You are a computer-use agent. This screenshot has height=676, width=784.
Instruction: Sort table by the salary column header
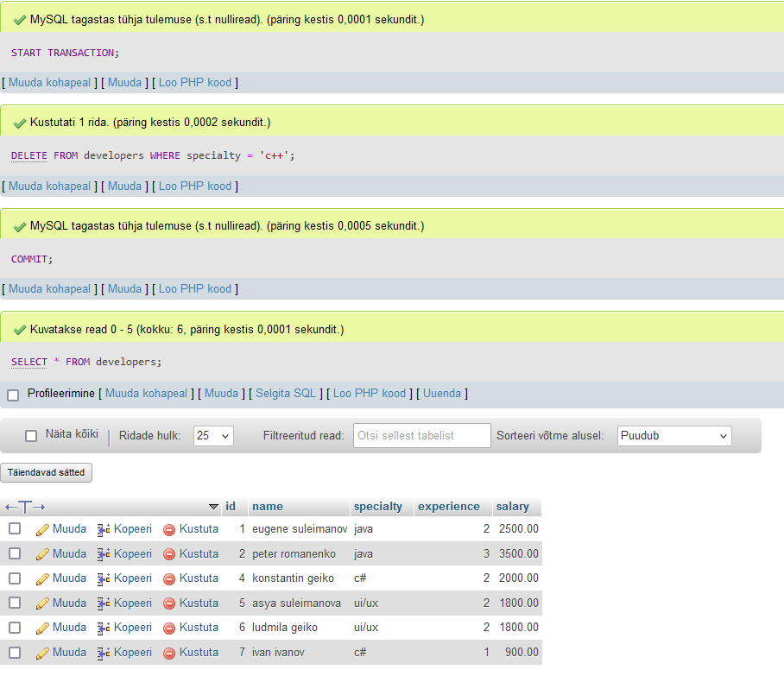pyautogui.click(x=512, y=507)
